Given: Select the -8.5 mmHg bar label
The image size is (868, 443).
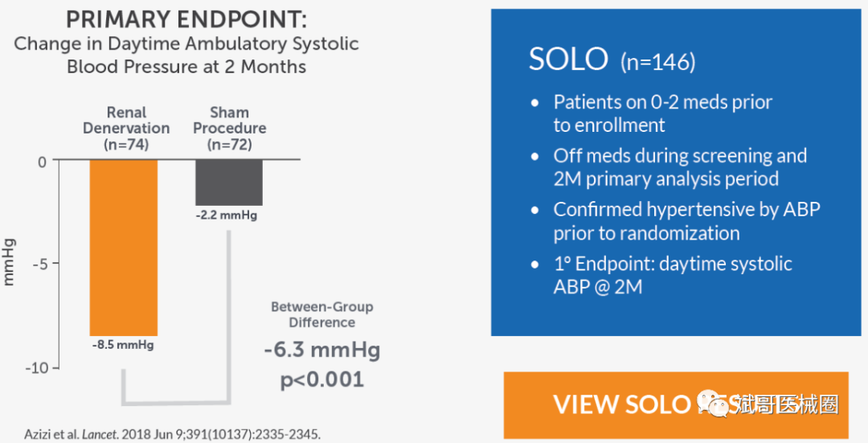Looking at the screenshot, I should [123, 345].
